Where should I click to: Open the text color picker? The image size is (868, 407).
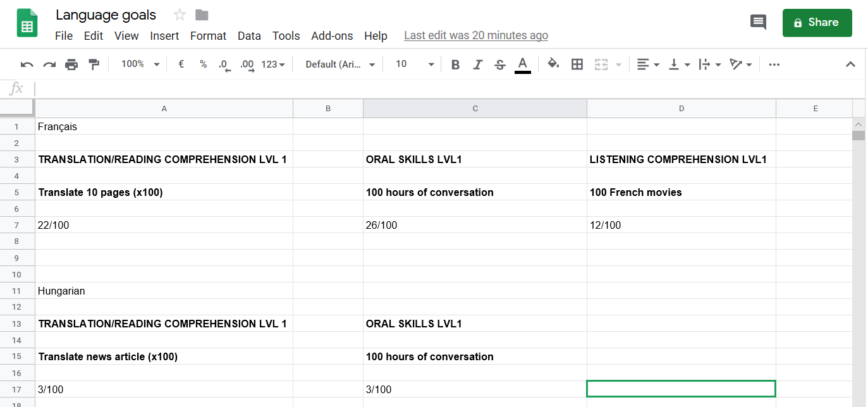tap(522, 64)
